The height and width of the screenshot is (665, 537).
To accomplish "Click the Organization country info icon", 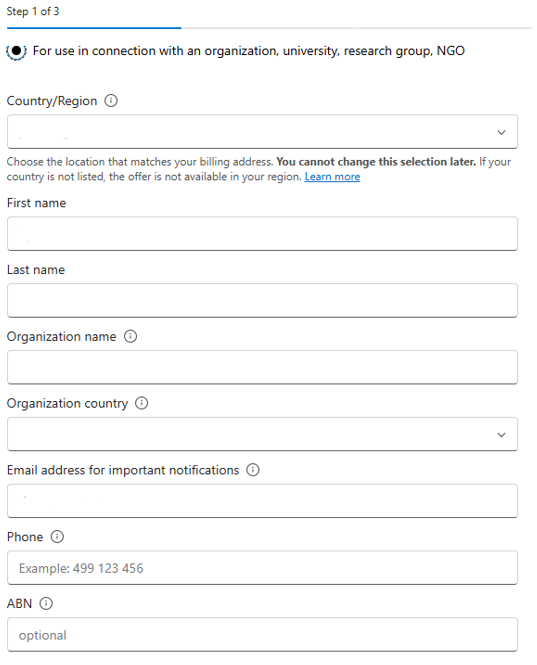I will pyautogui.click(x=141, y=403).
